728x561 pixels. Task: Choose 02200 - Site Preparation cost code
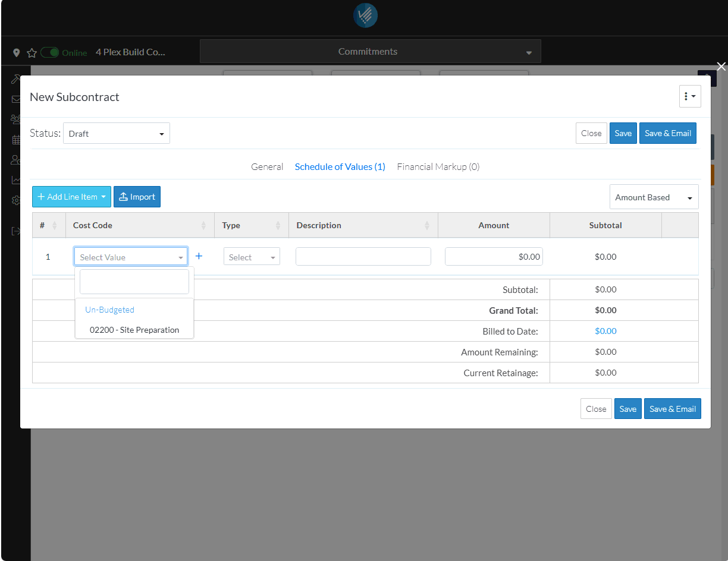click(x=134, y=330)
